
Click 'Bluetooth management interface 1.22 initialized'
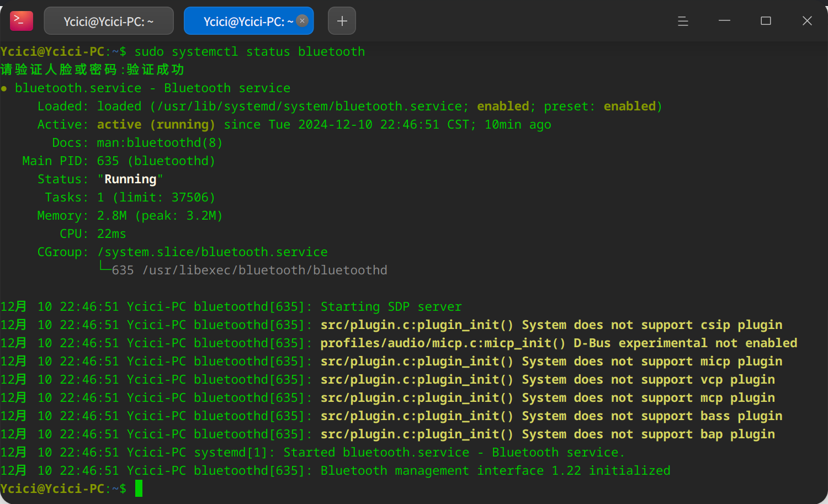coord(495,471)
